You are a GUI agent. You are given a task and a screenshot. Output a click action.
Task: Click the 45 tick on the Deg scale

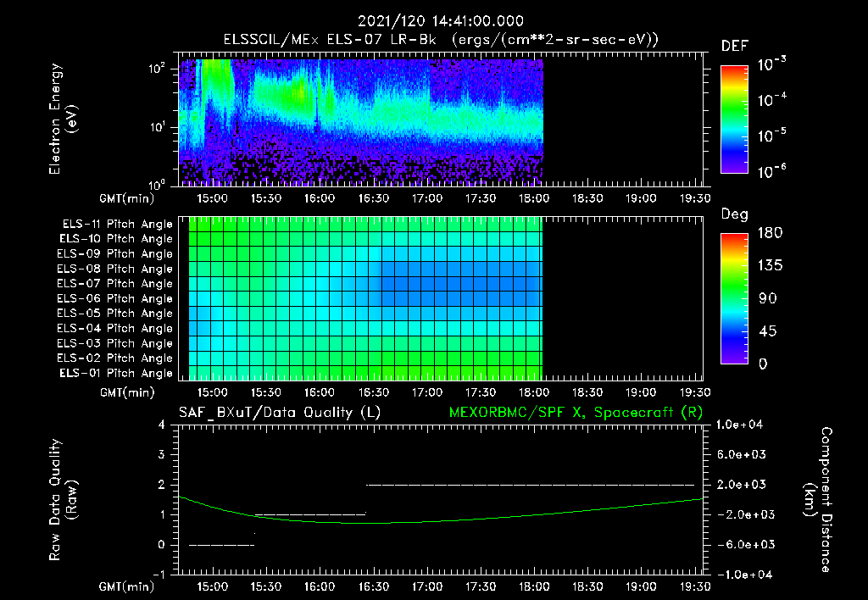click(x=767, y=331)
